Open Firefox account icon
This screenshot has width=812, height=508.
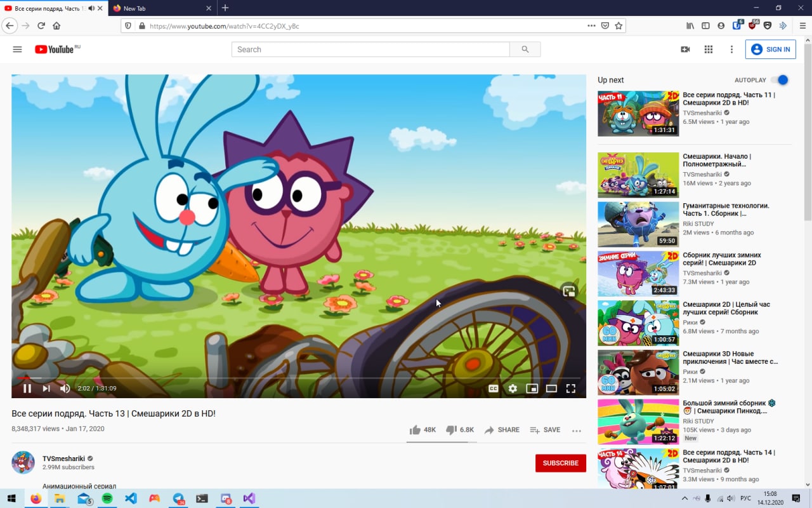coord(721,26)
